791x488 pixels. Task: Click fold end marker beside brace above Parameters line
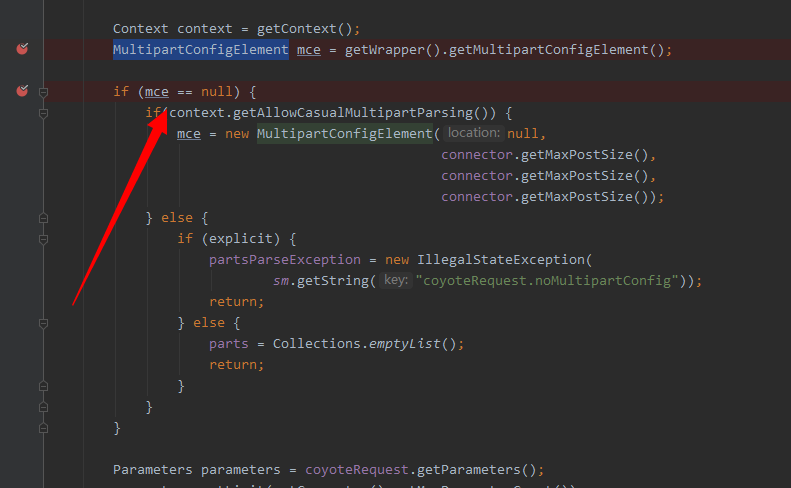(x=43, y=428)
